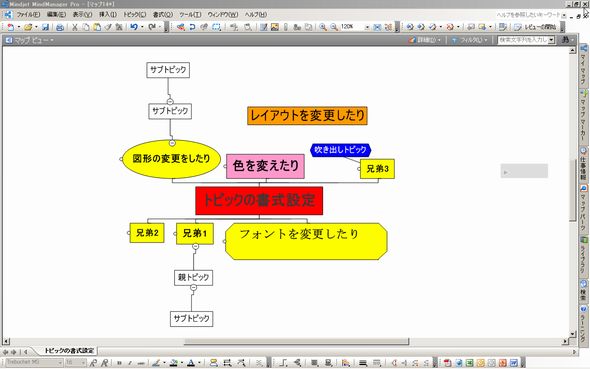Screen dimensions: 590x369
Task: Toggle italic text formatting
Action: coord(130,363)
